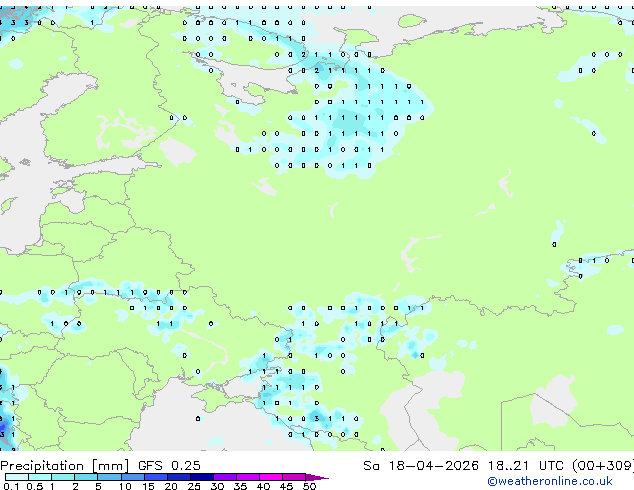Click the date '18-04-2026' text
Screen dimensions: 634x490
[x=433, y=466]
